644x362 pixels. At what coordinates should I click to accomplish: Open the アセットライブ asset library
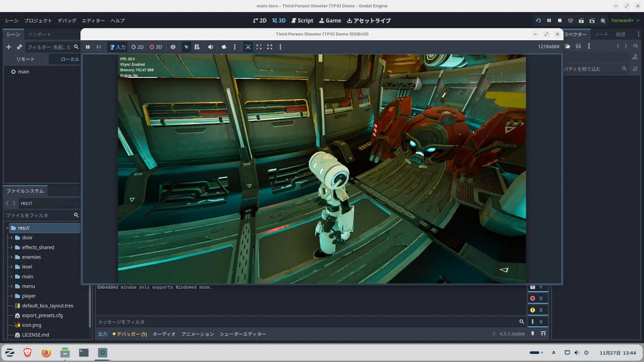pyautogui.click(x=369, y=20)
